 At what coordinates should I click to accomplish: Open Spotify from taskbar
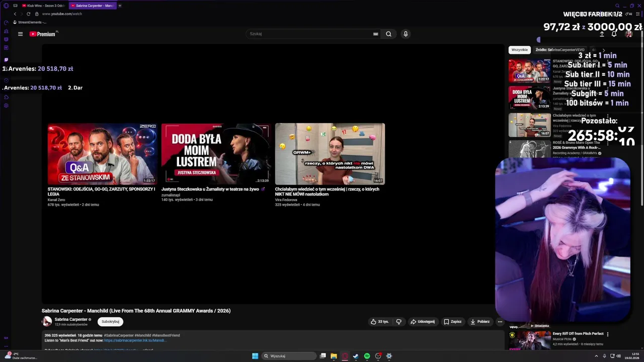(x=367, y=356)
